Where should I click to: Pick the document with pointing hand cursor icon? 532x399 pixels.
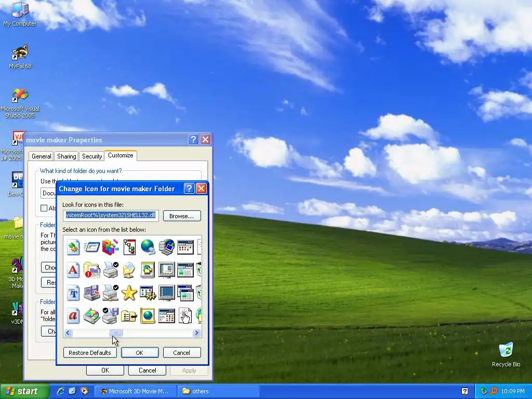tap(185, 315)
